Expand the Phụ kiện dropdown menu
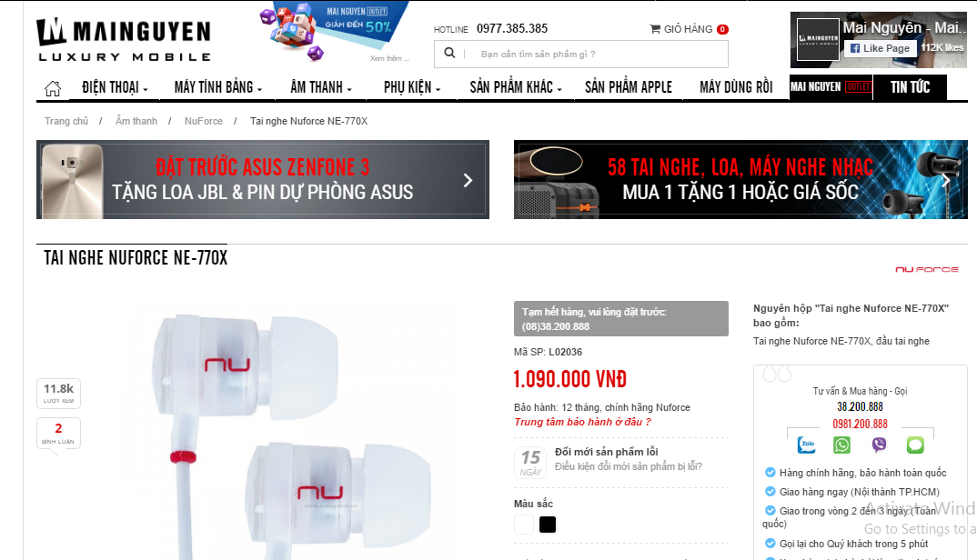The height and width of the screenshot is (560, 977). [412, 87]
